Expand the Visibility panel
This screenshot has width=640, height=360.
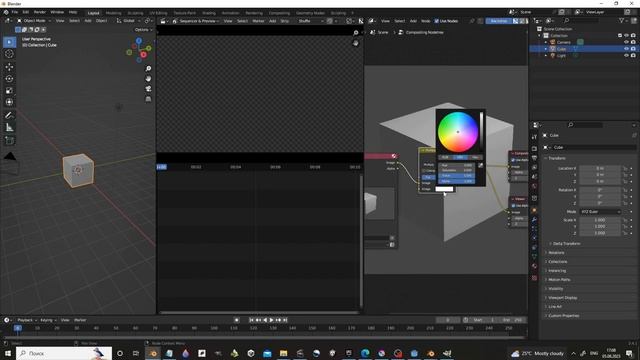[x=555, y=289]
